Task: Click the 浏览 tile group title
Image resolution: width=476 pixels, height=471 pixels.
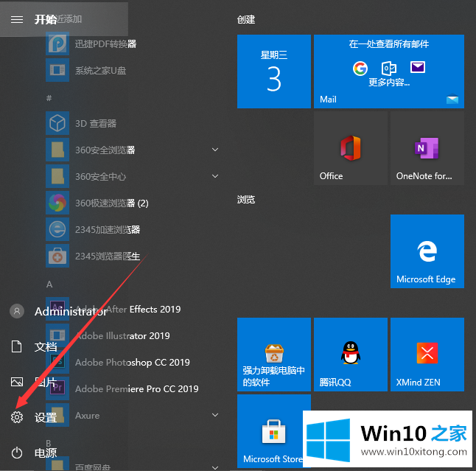Action: [x=246, y=200]
